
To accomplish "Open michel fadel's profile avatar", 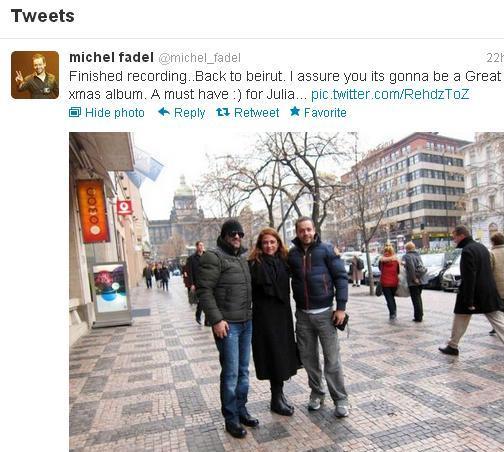I will tap(35, 75).
